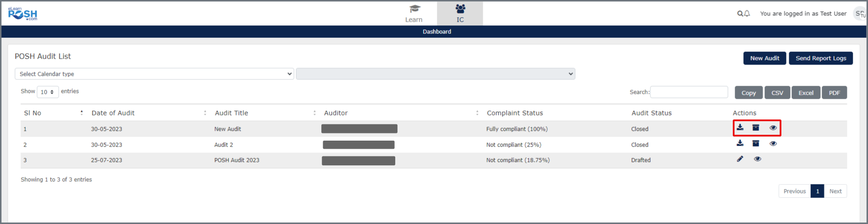The width and height of the screenshot is (868, 224).
Task: Switch to the Learn tab
Action: (x=414, y=14)
